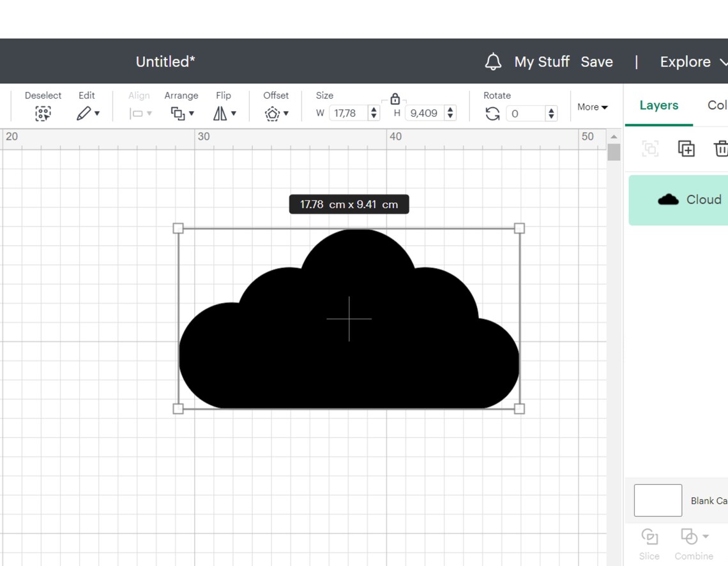Open the Explore menu
Screen dimensions: 728x566
point(686,61)
